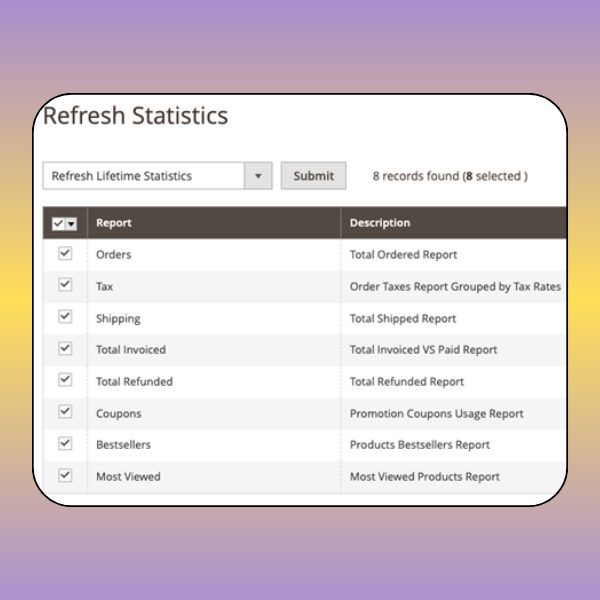Uncheck the Coupons report checkbox
Screen dimensions: 600x600
point(65,412)
